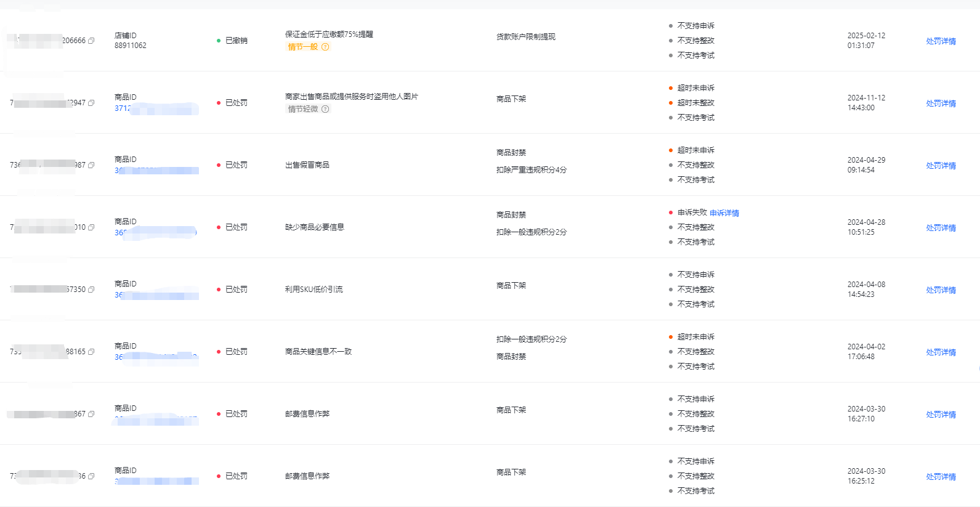Copy the penalty ID ending in 010

click(x=92, y=227)
